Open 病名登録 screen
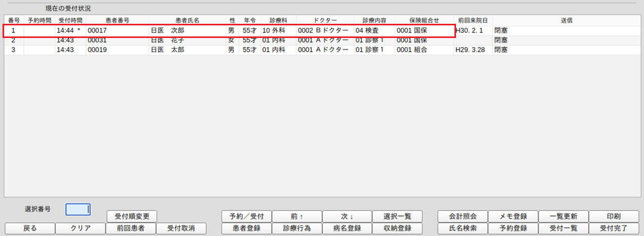The width and height of the screenshot is (644, 236). (x=347, y=228)
